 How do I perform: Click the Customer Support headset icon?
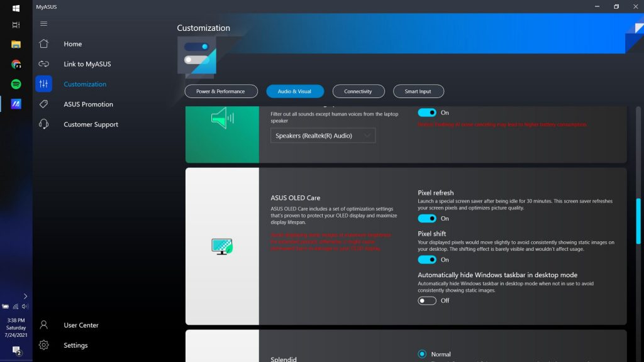point(43,124)
